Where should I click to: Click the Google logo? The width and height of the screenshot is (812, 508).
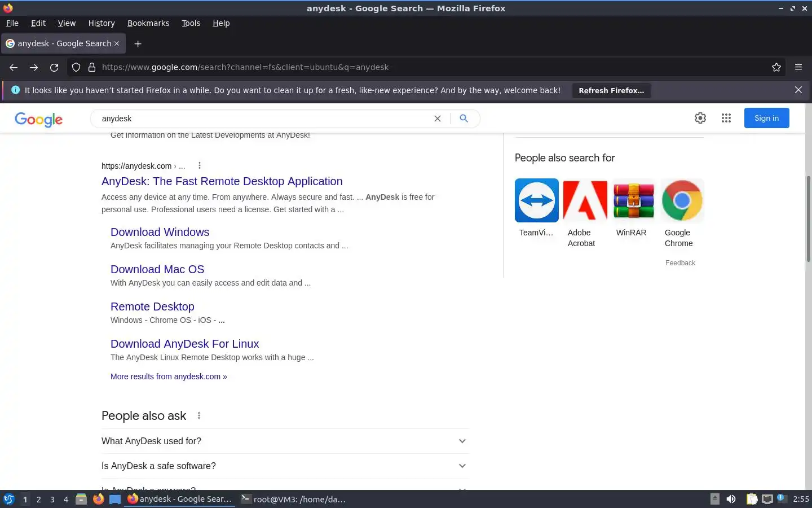[x=38, y=119]
